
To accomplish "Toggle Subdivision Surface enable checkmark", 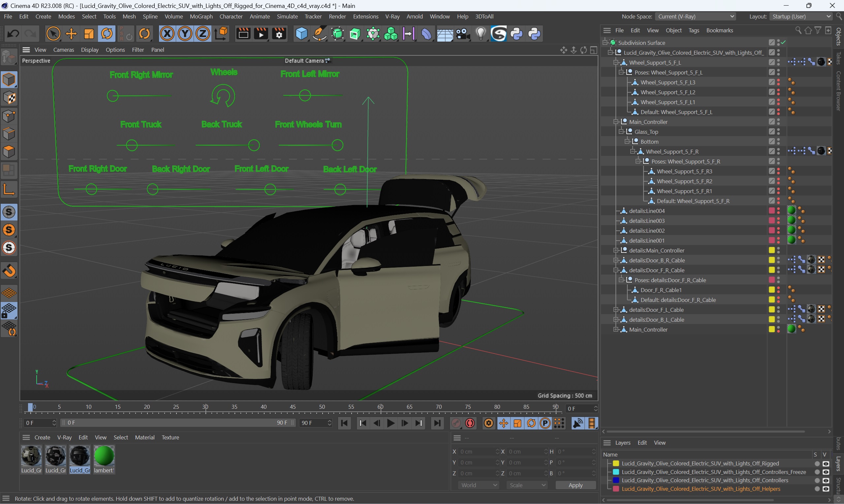I will 783,43.
